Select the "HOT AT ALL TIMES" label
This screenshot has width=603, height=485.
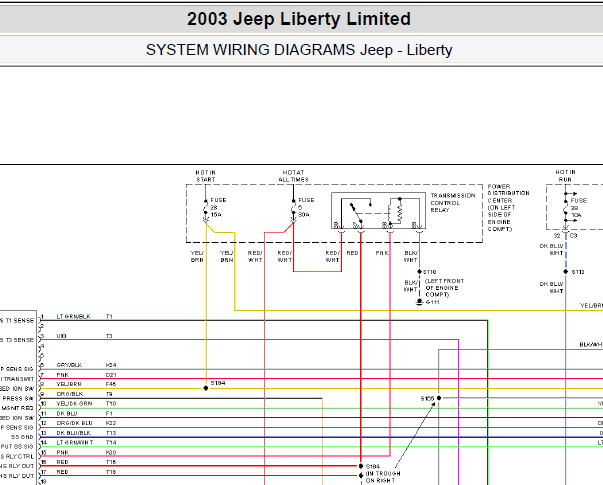(293, 176)
